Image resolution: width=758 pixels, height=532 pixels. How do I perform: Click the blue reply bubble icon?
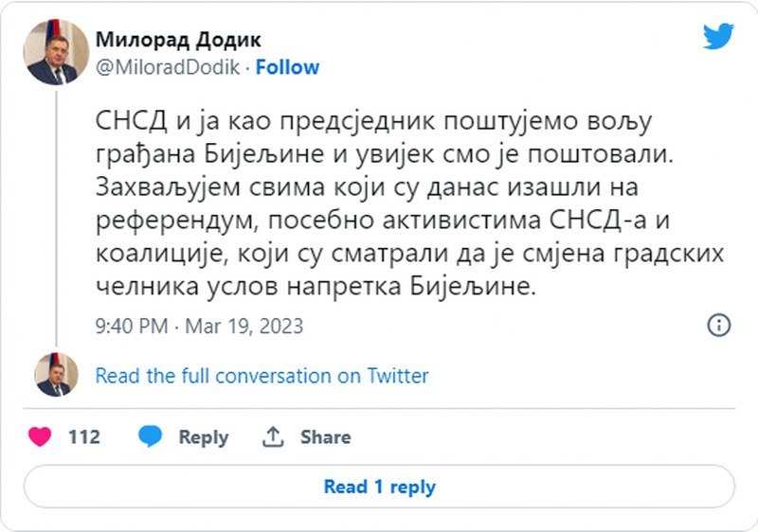click(150, 436)
